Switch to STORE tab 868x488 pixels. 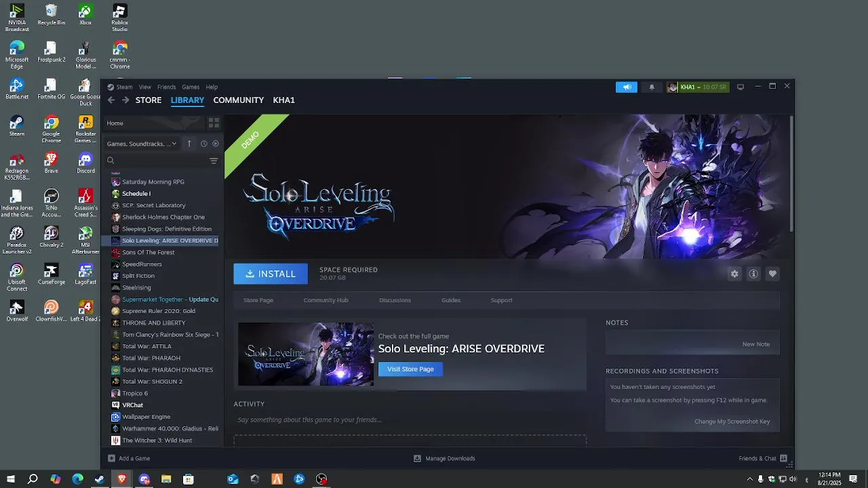click(x=149, y=100)
